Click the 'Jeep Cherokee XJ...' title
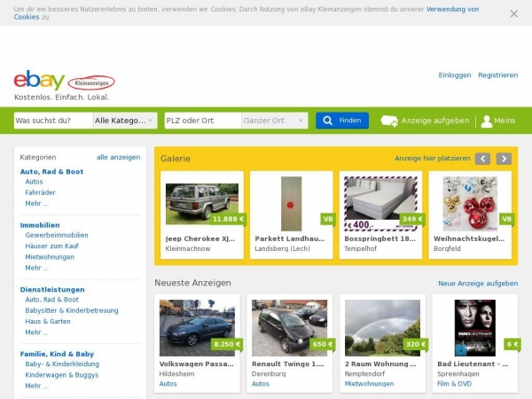 pyautogui.click(x=200, y=239)
